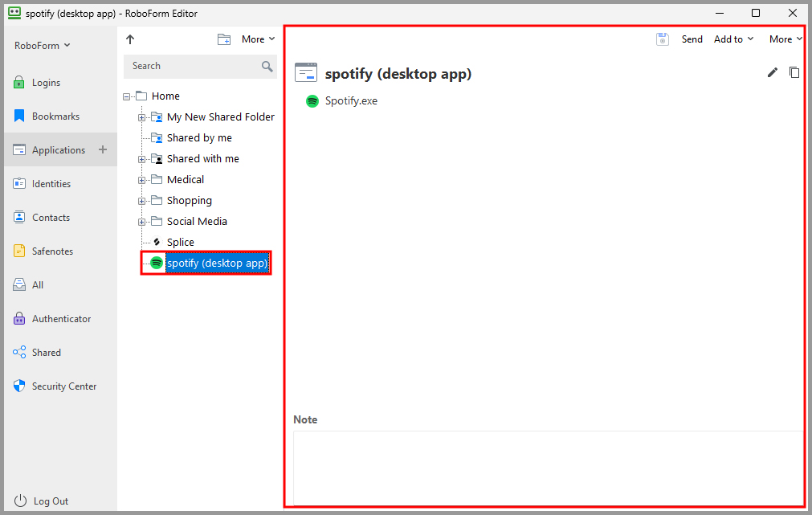Click the Log Out label
Screen dimensions: 812x515
click(51, 501)
